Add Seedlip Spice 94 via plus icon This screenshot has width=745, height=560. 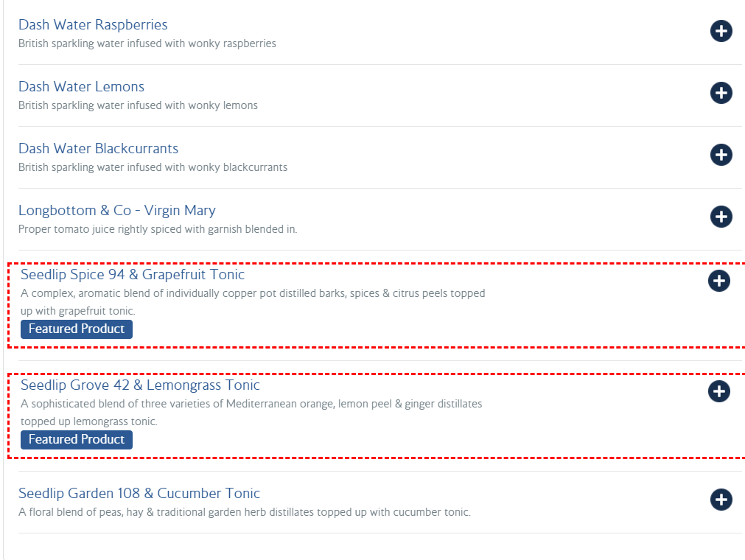718,281
